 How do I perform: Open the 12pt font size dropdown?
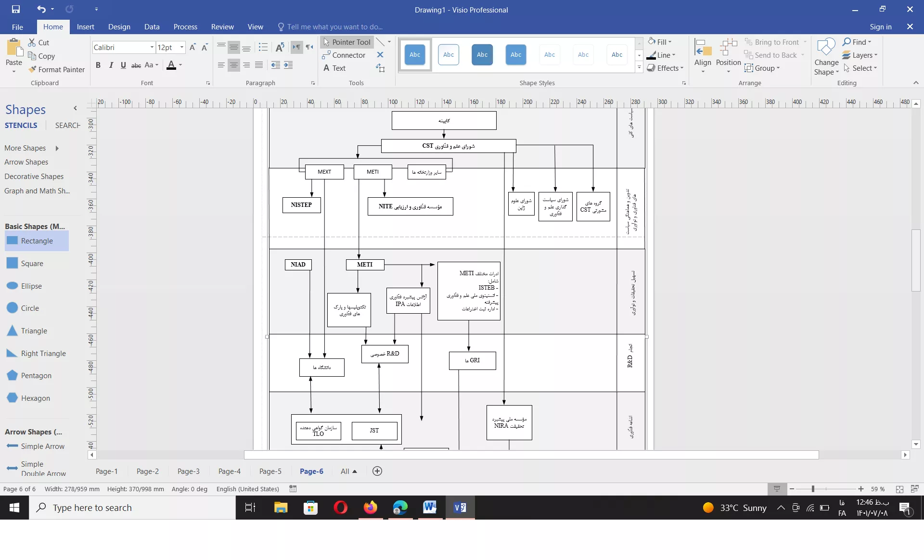(182, 47)
